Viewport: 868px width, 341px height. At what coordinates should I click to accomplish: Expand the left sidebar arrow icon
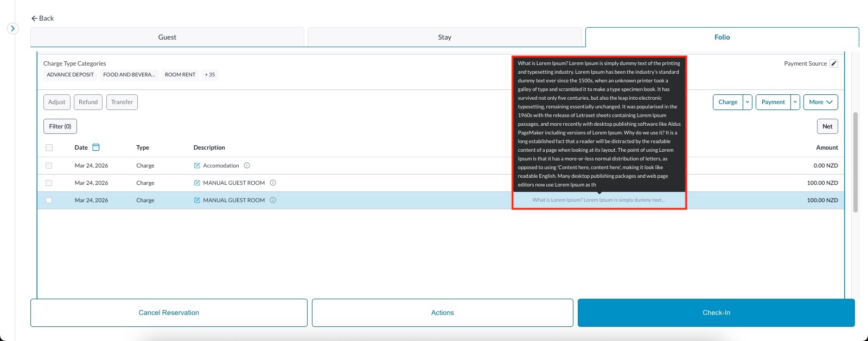pyautogui.click(x=13, y=28)
